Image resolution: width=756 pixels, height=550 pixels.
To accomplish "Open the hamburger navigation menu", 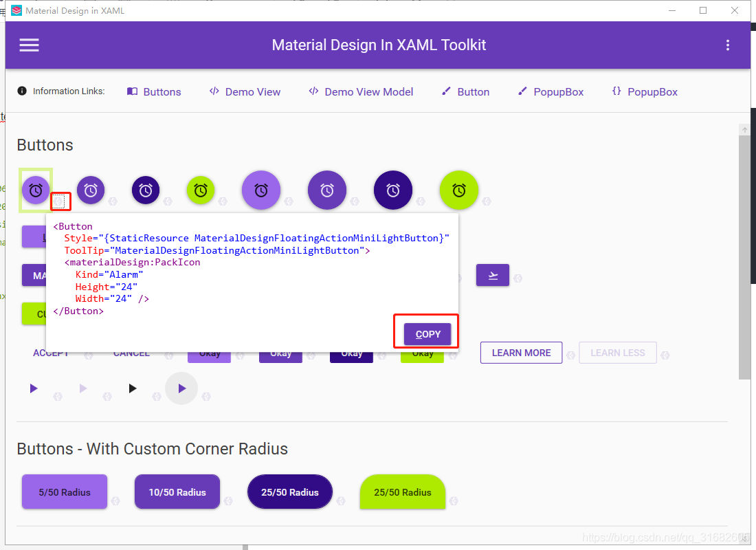I will [x=29, y=45].
